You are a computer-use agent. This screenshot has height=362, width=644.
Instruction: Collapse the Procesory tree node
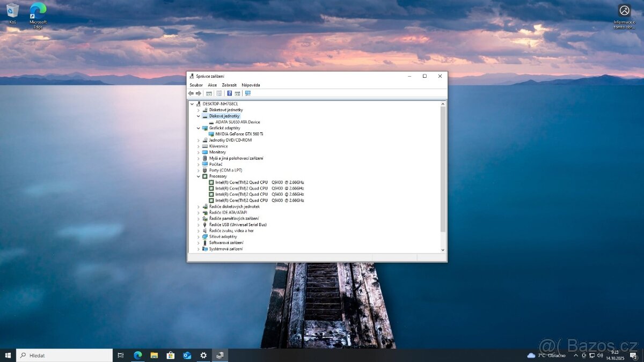click(x=199, y=176)
